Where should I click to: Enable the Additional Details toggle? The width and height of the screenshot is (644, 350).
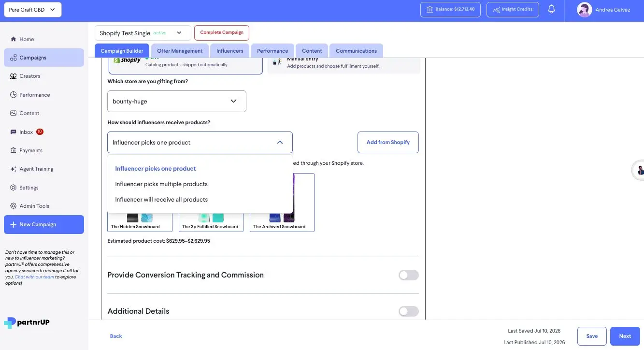point(408,311)
